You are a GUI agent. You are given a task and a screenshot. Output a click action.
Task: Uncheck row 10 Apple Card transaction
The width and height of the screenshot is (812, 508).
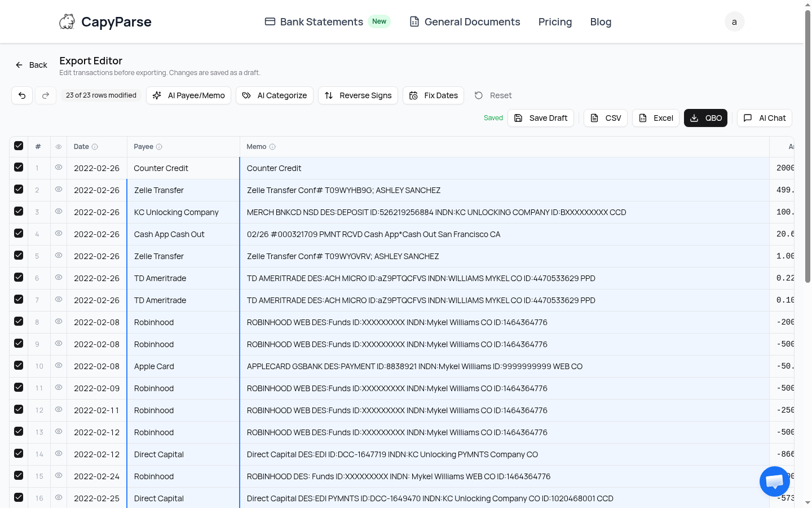coord(19,366)
